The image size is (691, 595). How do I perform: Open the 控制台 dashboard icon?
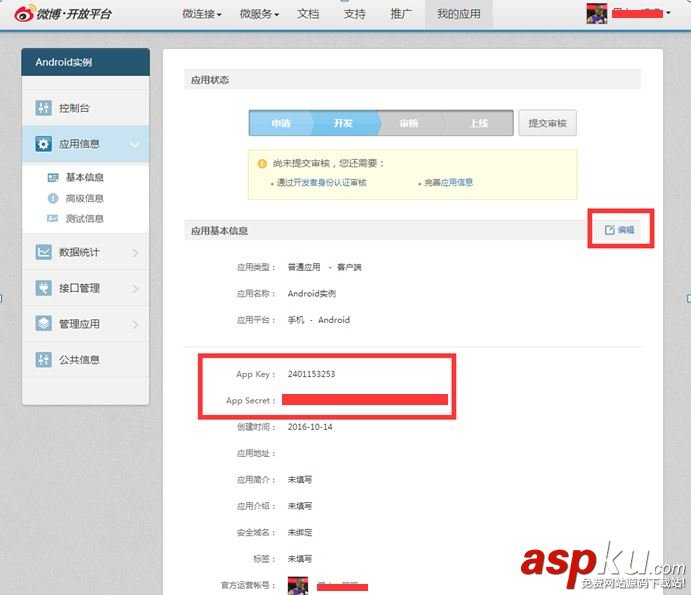pos(43,108)
